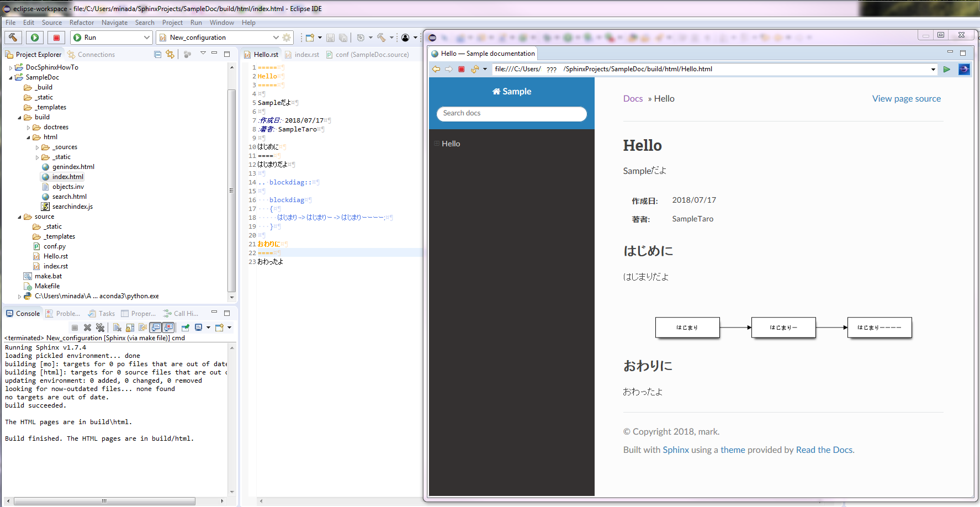Select searchindex.js file

point(67,207)
